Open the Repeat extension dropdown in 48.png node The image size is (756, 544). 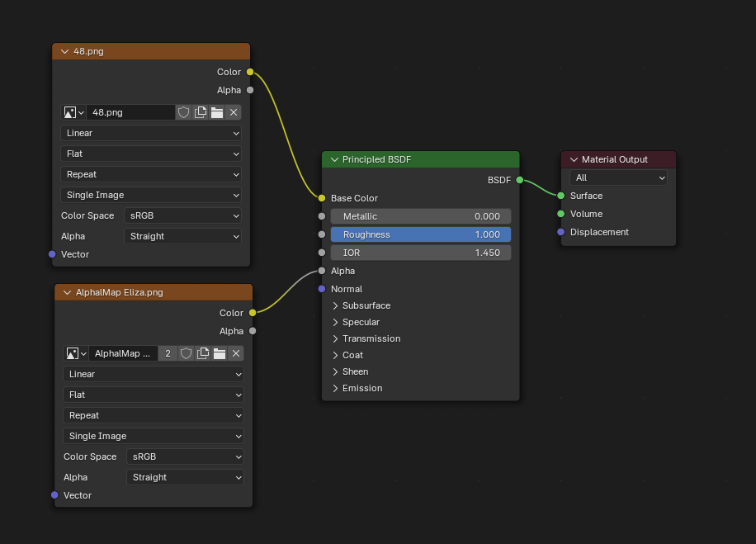coord(151,174)
